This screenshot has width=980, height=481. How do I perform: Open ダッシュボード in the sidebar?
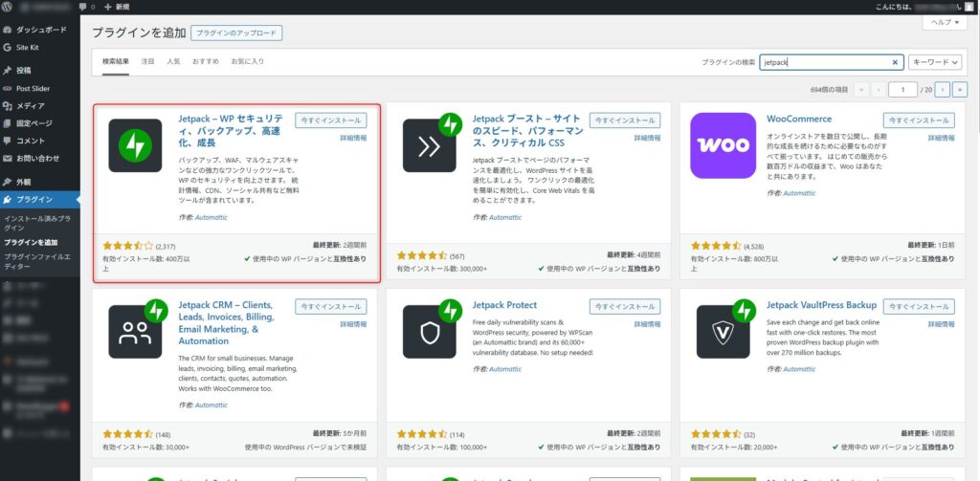coord(40,30)
